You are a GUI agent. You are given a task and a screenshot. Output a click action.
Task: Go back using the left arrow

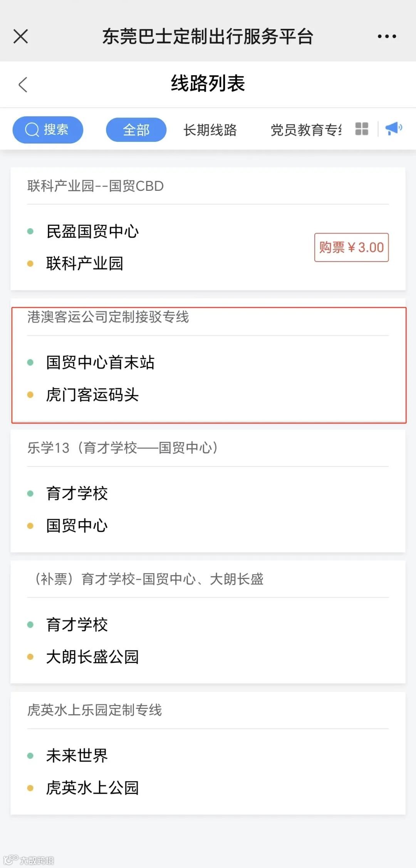[23, 84]
